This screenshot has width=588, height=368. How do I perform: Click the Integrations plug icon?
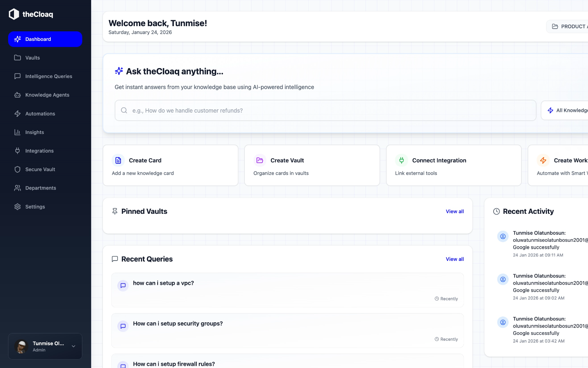click(17, 151)
